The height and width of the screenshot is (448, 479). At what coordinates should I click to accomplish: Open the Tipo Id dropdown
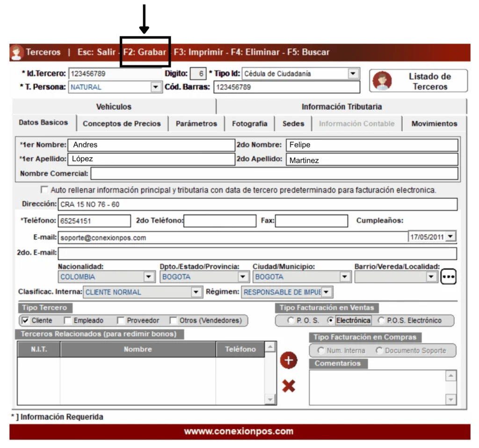[353, 73]
